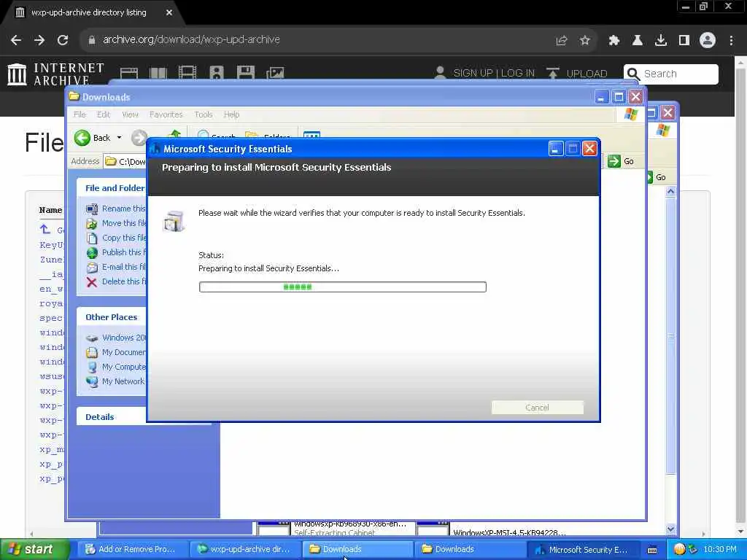Open Edit menu in Downloads window
747x560 pixels.
pos(104,114)
